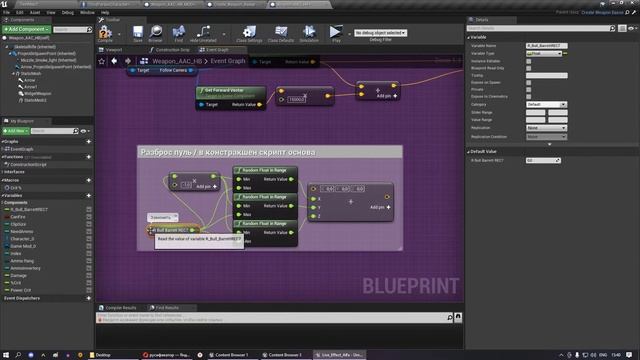Open the Find tool in the toolbar
This screenshot has width=640, height=360.
click(x=179, y=32)
